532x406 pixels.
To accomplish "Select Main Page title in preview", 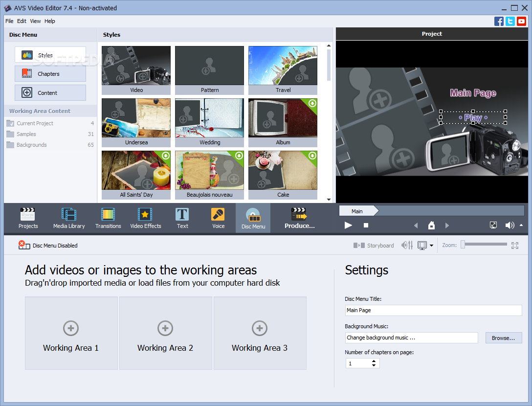I will click(x=473, y=93).
